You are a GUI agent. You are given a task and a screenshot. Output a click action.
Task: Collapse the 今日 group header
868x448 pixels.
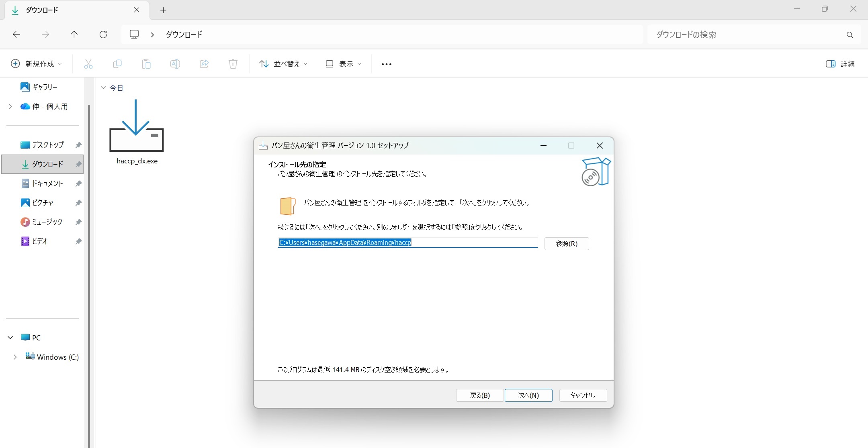pos(103,88)
